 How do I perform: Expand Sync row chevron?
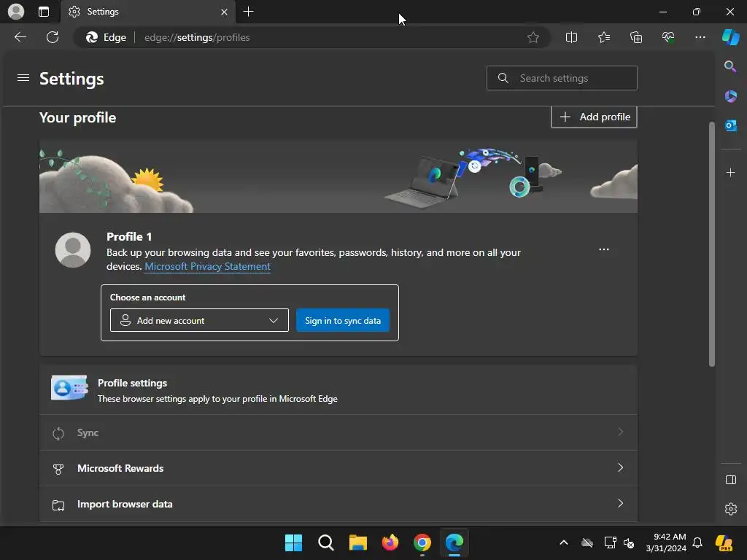[x=620, y=432]
